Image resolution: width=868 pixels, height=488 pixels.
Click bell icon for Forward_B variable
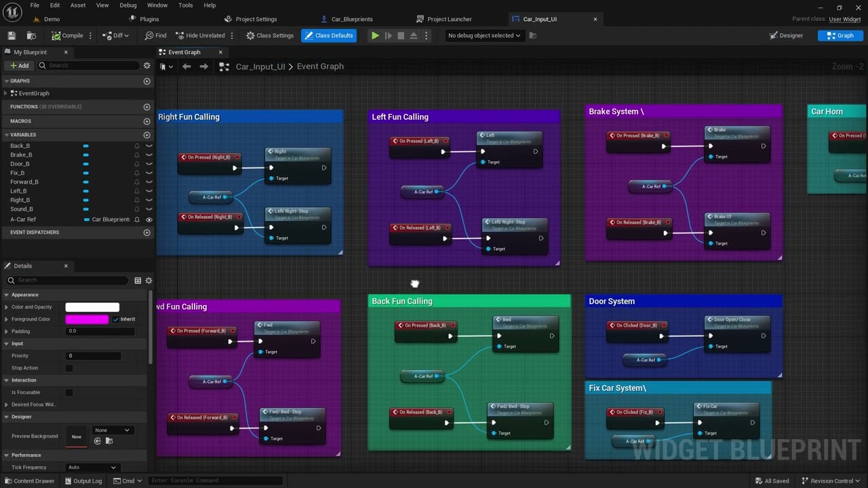point(137,182)
